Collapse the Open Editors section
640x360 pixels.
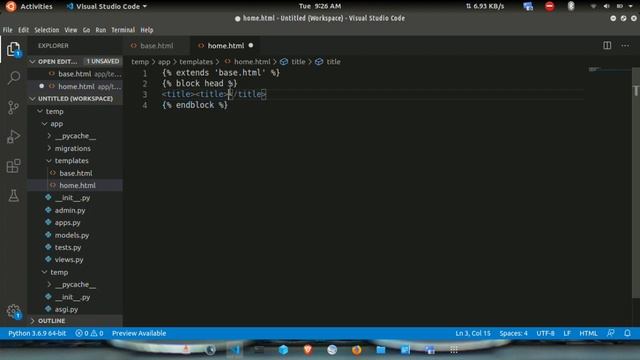tap(32, 61)
